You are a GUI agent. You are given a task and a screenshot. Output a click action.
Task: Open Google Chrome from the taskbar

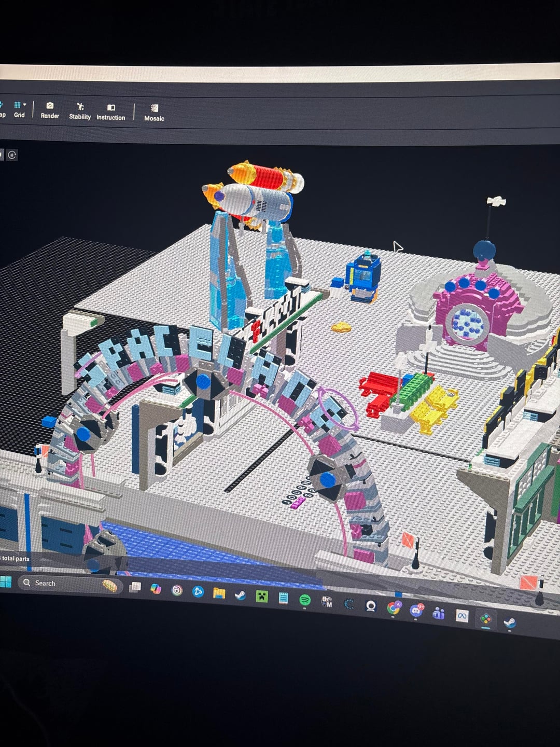tap(394, 608)
